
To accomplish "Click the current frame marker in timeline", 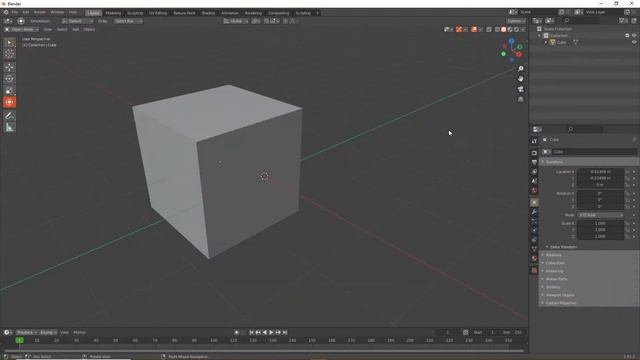I will [19, 340].
